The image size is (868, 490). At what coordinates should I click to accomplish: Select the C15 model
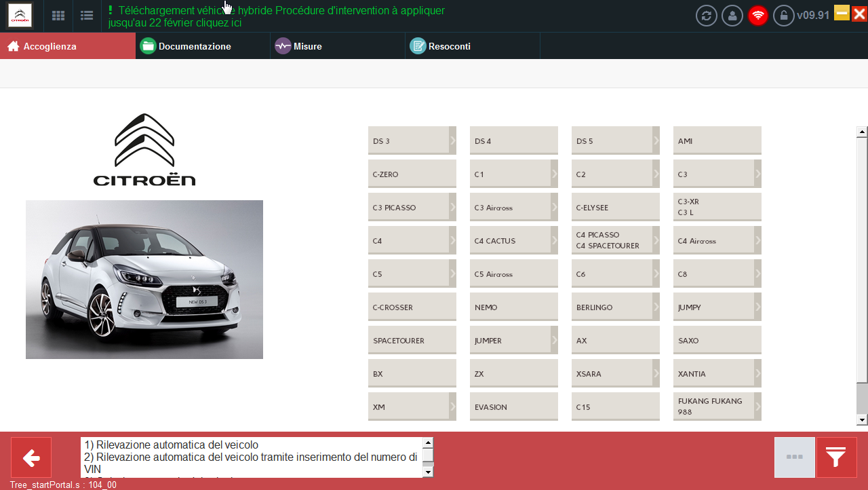616,407
